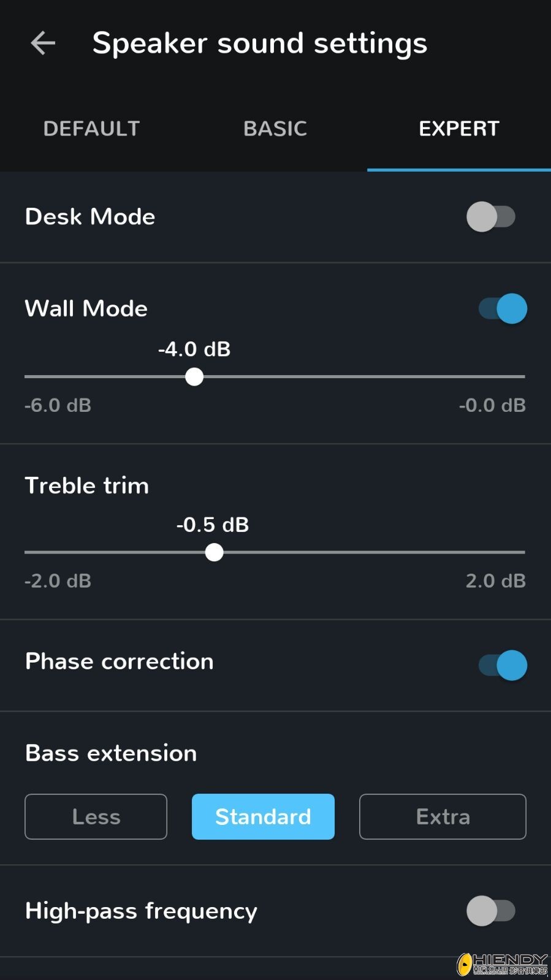The height and width of the screenshot is (980, 551).
Task: Select Extra bass extension
Action: tap(443, 816)
